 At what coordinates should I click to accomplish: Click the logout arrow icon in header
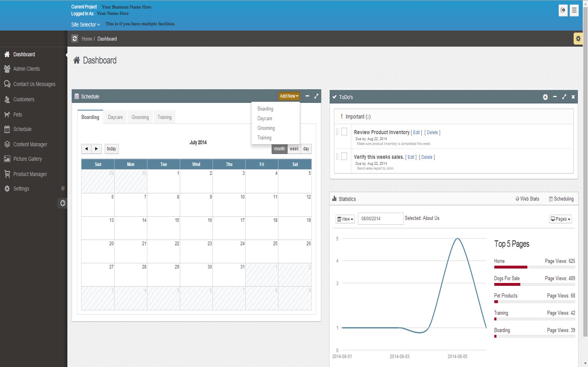tap(563, 10)
